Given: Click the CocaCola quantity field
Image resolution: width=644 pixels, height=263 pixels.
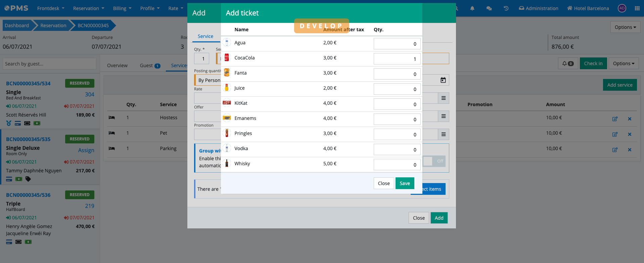Looking at the screenshot, I should tap(397, 59).
